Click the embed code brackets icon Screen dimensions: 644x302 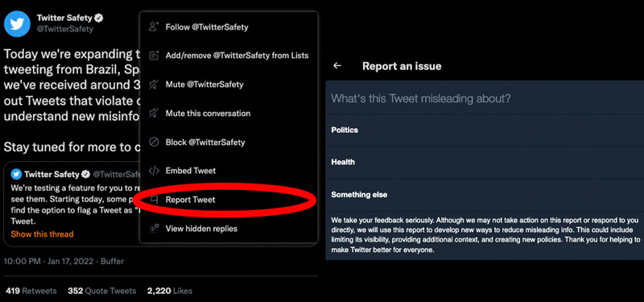(154, 171)
